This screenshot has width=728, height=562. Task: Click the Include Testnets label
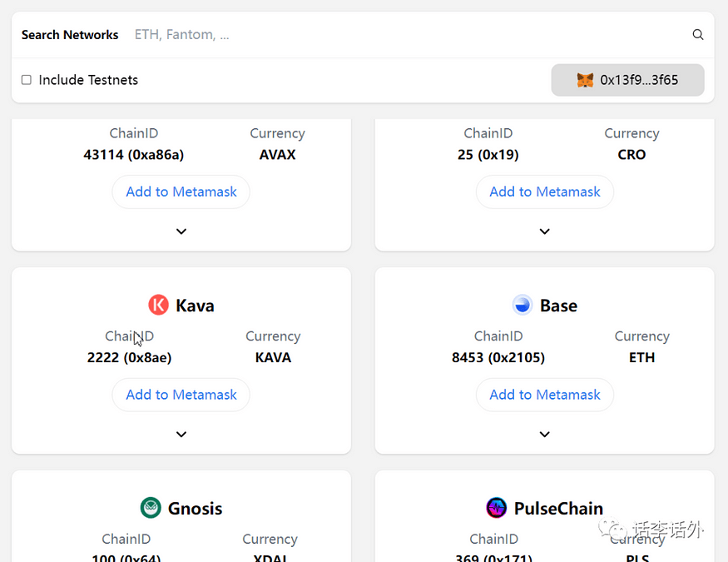point(88,80)
